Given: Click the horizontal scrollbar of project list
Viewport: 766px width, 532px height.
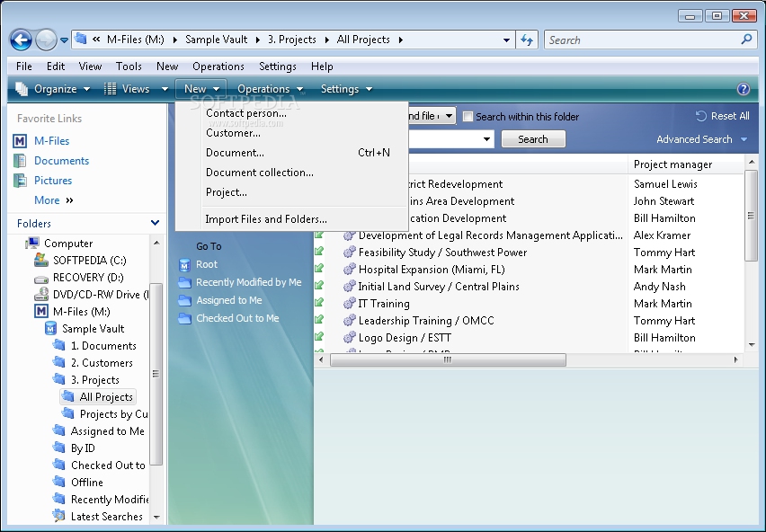Looking at the screenshot, I should click(448, 360).
